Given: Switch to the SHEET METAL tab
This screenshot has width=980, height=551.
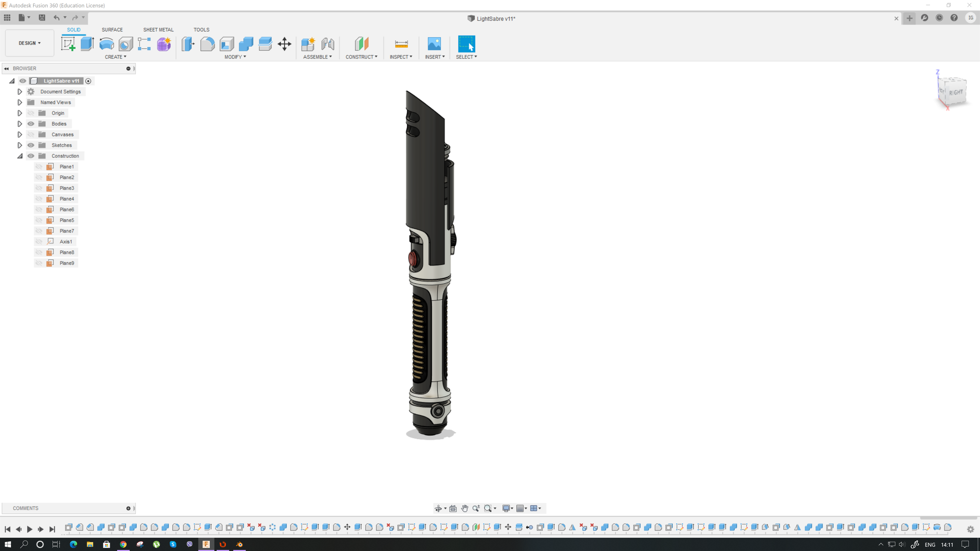Looking at the screenshot, I should (158, 30).
